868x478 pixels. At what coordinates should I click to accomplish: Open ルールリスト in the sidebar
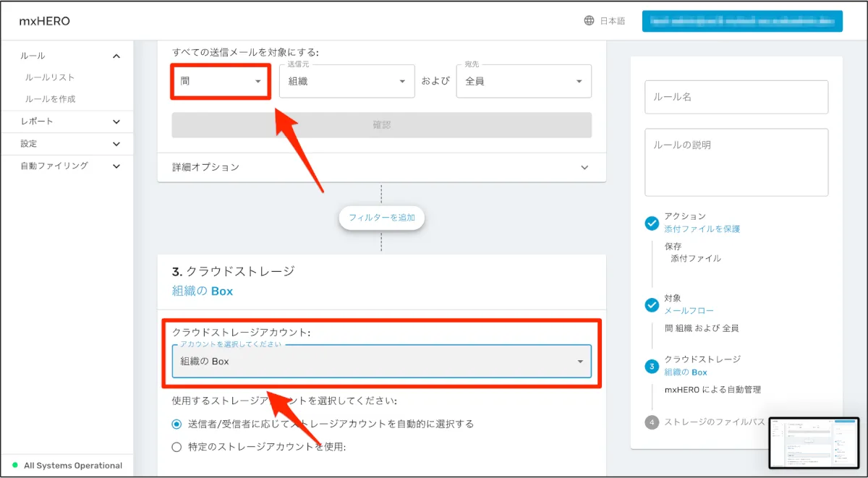coord(50,77)
